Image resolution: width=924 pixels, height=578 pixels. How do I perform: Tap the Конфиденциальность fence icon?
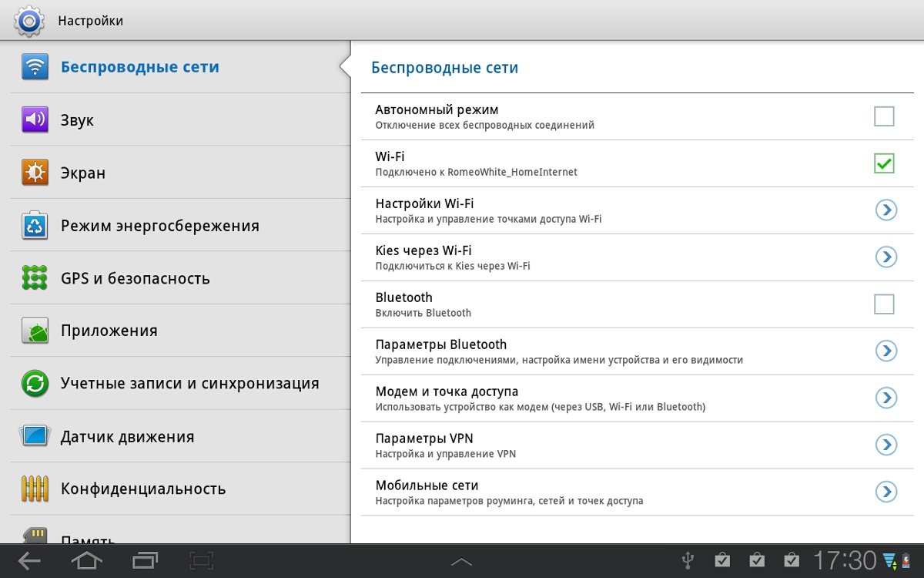(x=35, y=489)
